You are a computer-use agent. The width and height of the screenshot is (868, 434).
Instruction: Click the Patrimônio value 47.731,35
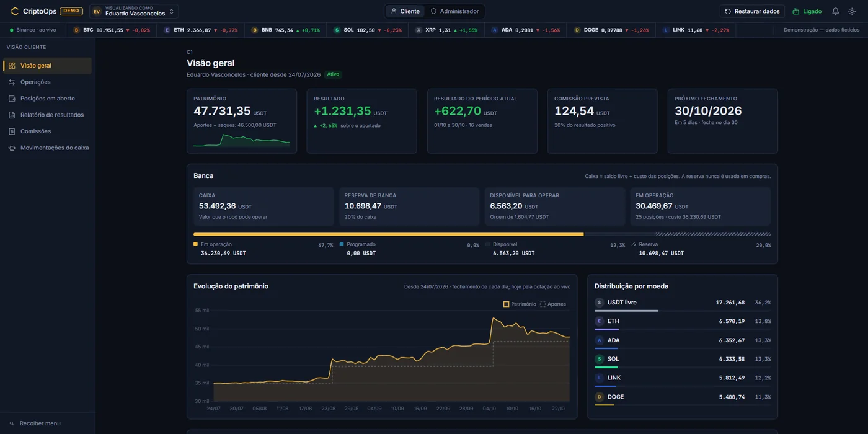click(222, 111)
